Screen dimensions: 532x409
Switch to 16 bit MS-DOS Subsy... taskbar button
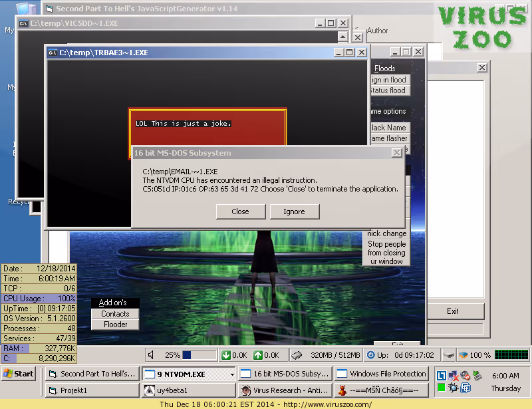[285, 374]
